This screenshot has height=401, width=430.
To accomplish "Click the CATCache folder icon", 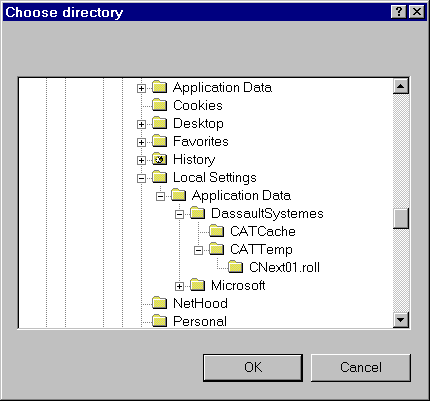I will click(217, 231).
